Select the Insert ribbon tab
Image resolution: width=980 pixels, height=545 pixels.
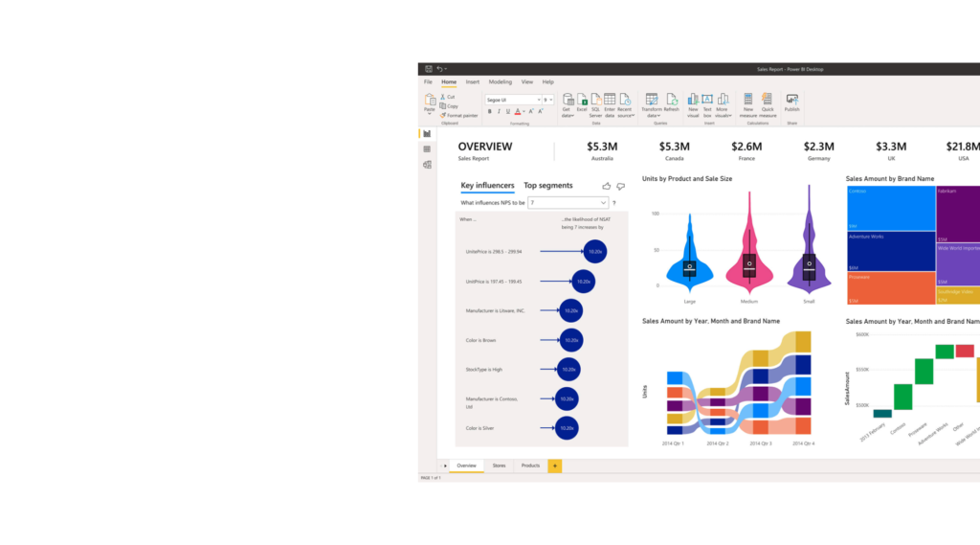tap(473, 82)
